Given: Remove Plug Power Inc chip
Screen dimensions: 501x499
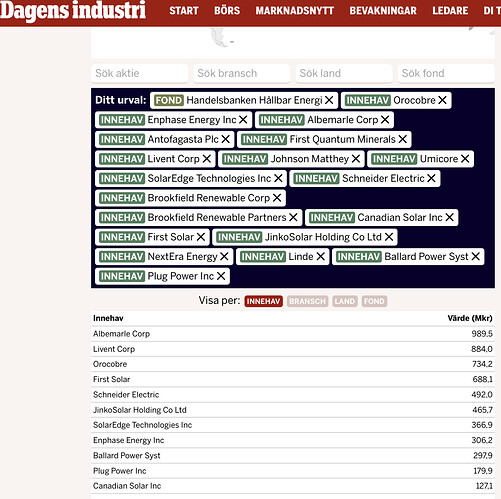Looking at the screenshot, I should tap(221, 276).
